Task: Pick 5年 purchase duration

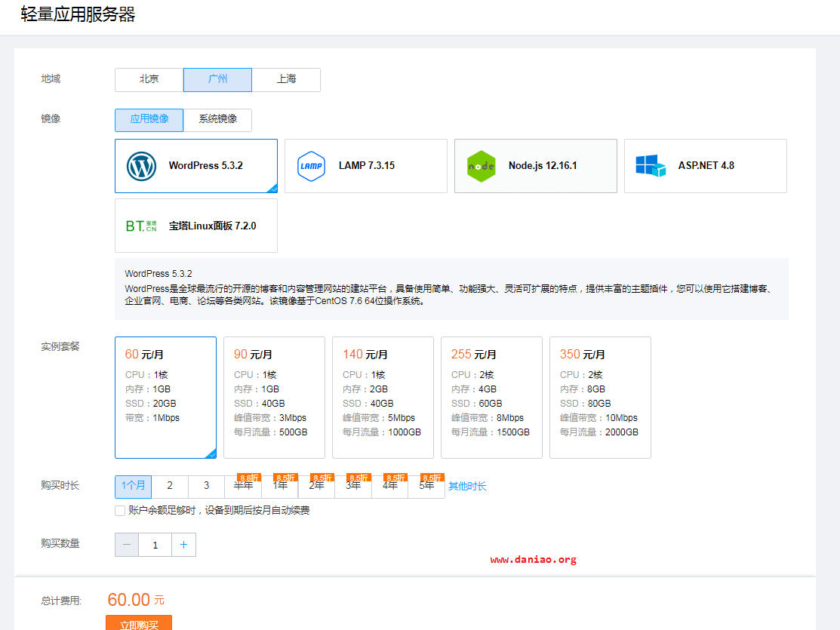Action: [x=426, y=487]
